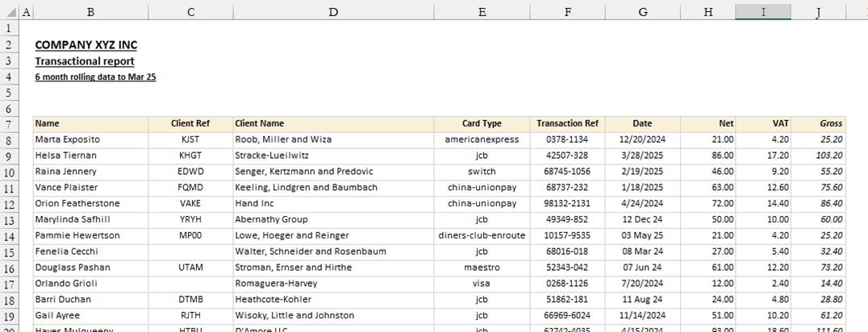Click the COMPANY XYZ INC title cell
The width and height of the screenshot is (868, 332).
click(81, 45)
